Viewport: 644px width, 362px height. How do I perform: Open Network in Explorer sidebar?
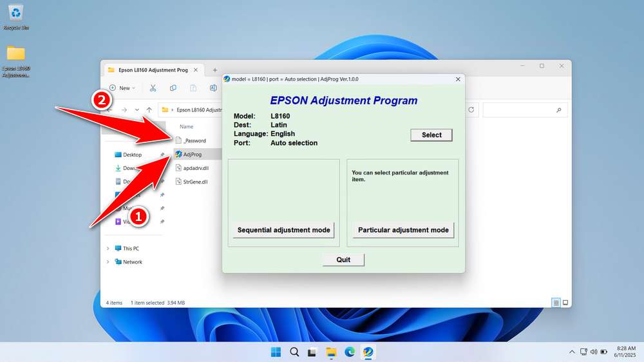(129, 262)
